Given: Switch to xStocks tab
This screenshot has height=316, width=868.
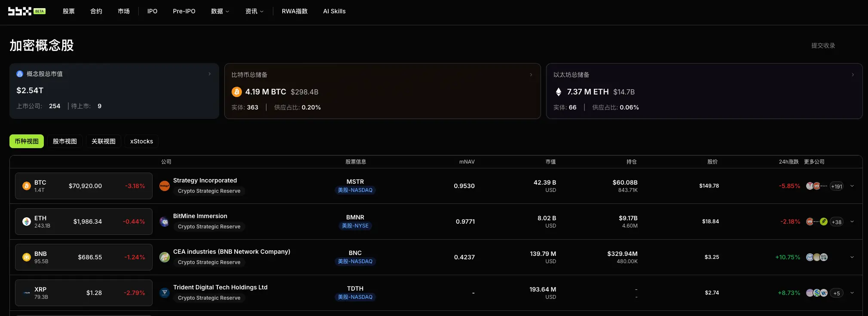Looking at the screenshot, I should tap(141, 141).
